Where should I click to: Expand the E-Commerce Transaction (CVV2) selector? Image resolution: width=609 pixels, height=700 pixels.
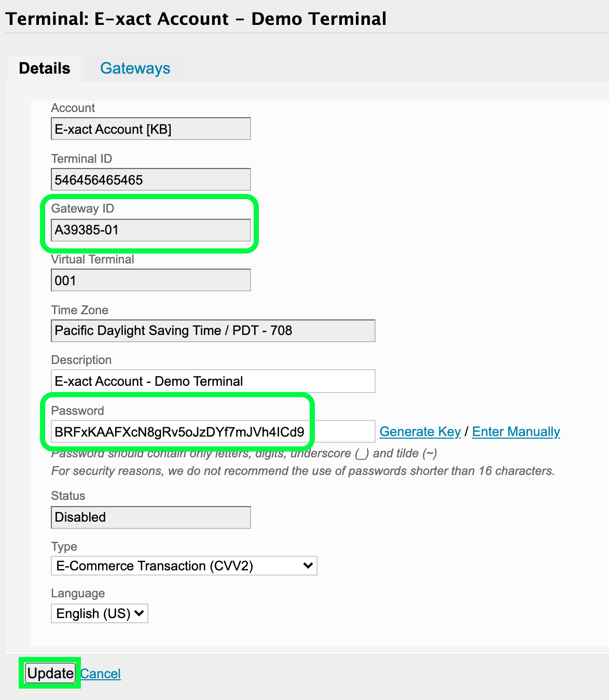(x=184, y=566)
